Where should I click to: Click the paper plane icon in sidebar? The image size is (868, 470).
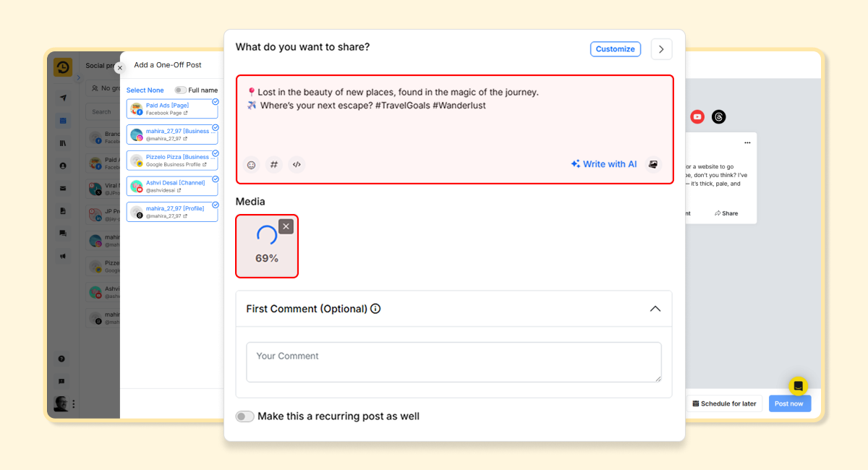63,98
